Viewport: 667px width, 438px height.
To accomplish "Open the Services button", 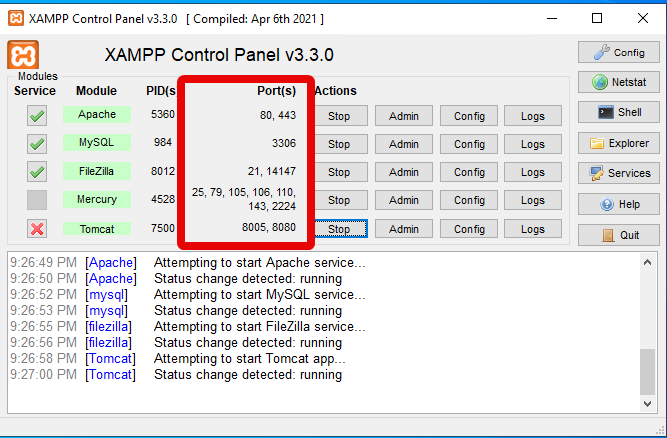I will (x=619, y=173).
